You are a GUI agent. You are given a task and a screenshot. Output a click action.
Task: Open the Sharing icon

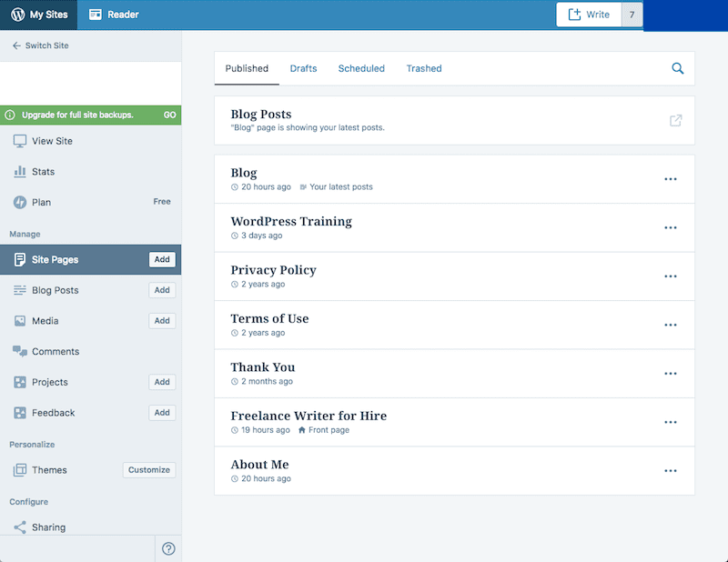19,527
